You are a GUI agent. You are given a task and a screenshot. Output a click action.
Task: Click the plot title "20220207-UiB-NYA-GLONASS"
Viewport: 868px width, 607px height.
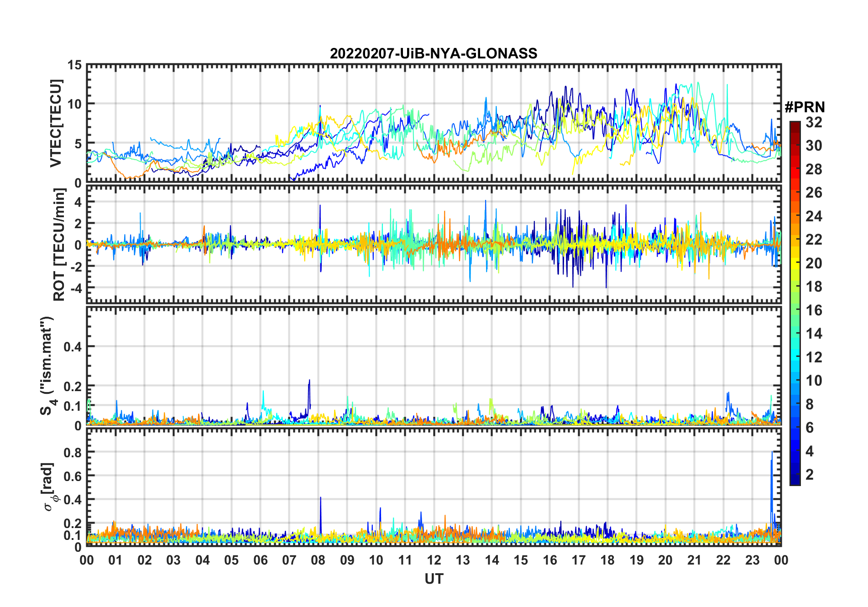click(x=434, y=54)
